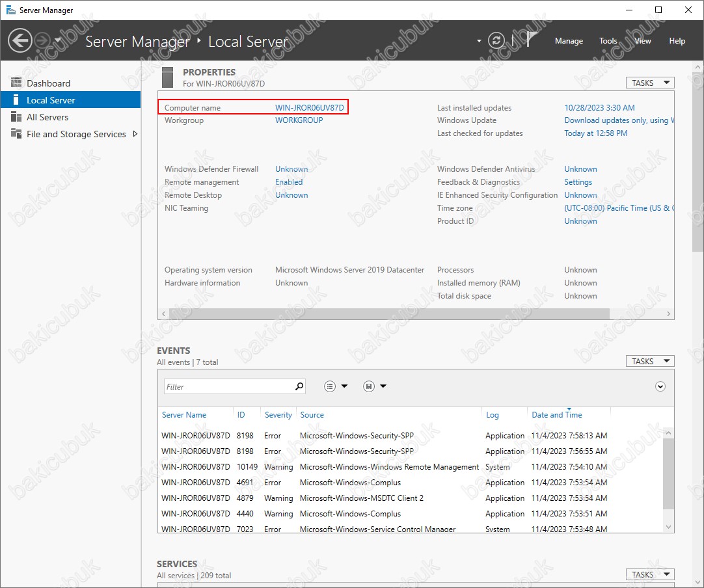Click the WORKGROUP link
Screen dimensions: 704x588
tap(299, 120)
